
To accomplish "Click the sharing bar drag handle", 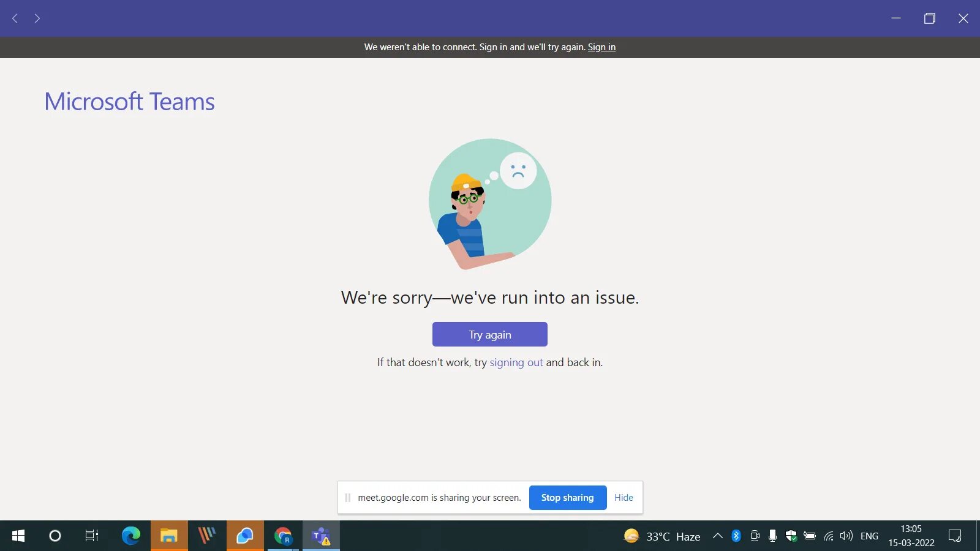I will (348, 498).
